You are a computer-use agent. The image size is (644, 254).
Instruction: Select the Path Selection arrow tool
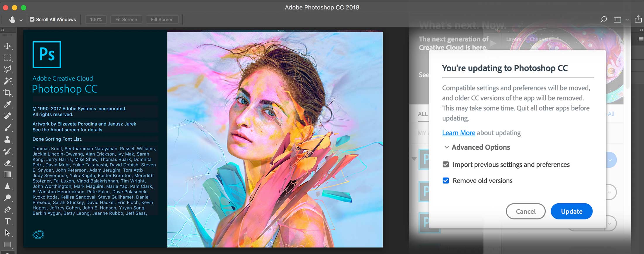pyautogui.click(x=7, y=233)
